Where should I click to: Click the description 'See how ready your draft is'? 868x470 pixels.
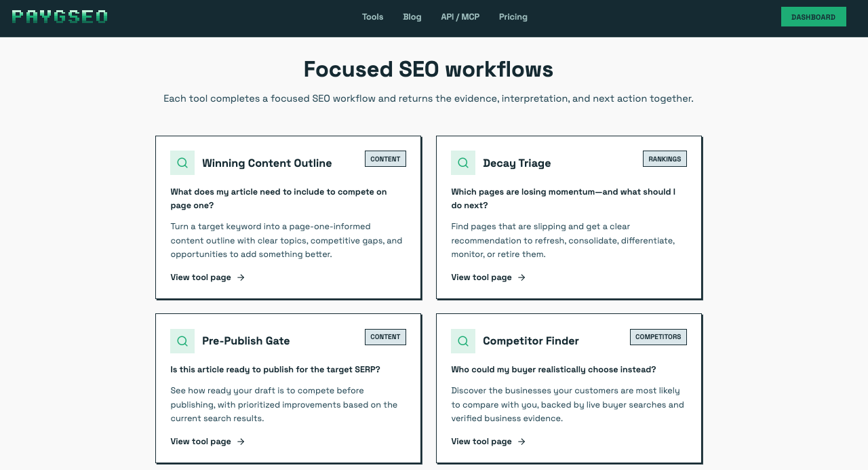284,405
